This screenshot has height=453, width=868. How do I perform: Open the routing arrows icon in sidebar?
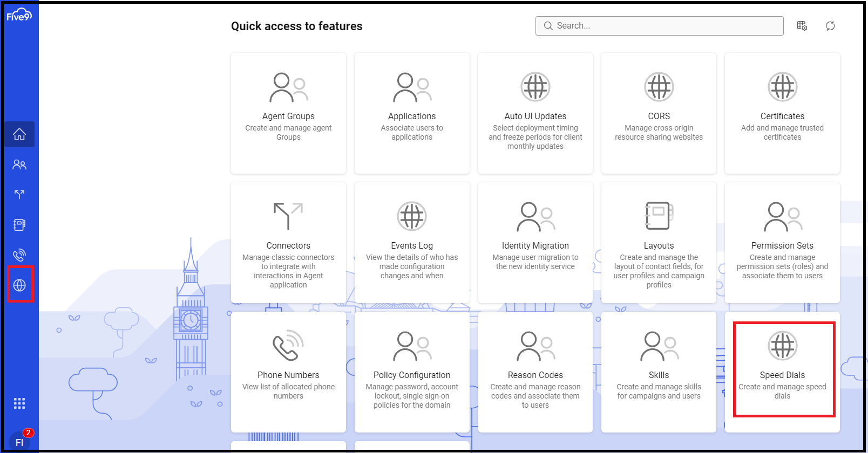19,195
